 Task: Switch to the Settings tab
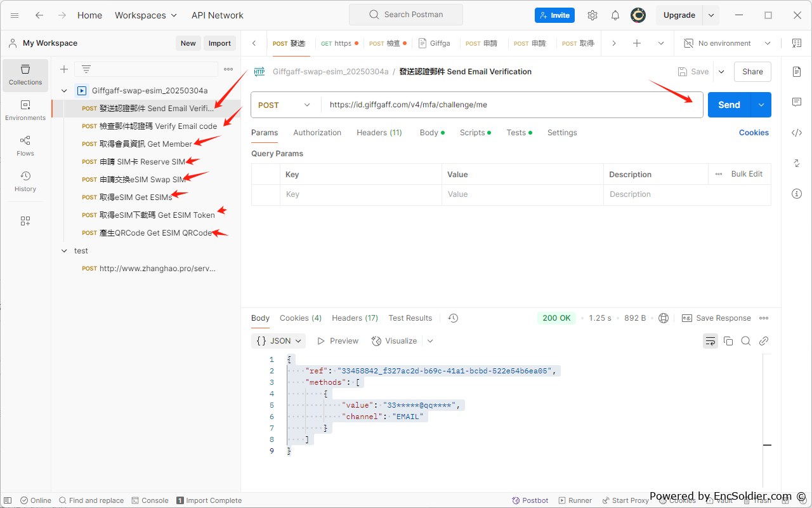(562, 133)
